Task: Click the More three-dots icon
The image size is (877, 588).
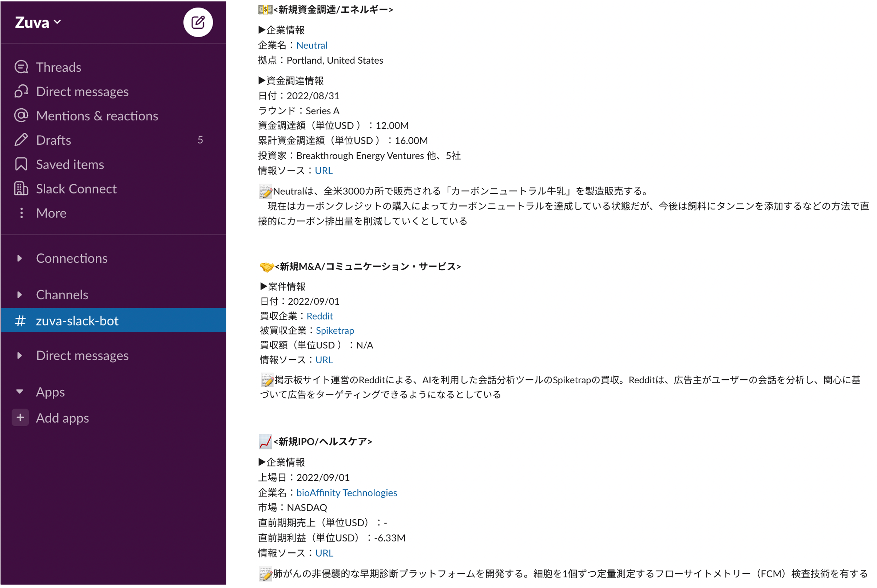Action: coord(21,213)
